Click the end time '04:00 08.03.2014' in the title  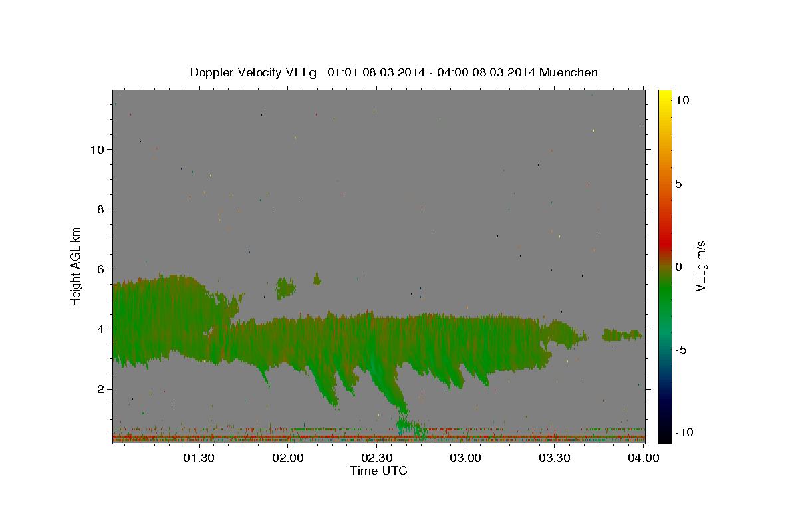click(484, 72)
